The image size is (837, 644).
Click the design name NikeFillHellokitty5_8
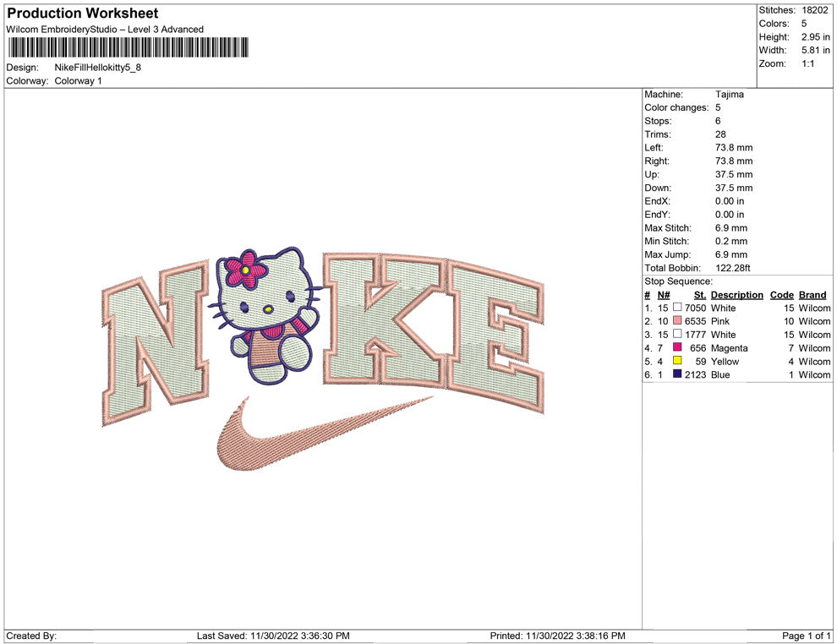(98, 68)
